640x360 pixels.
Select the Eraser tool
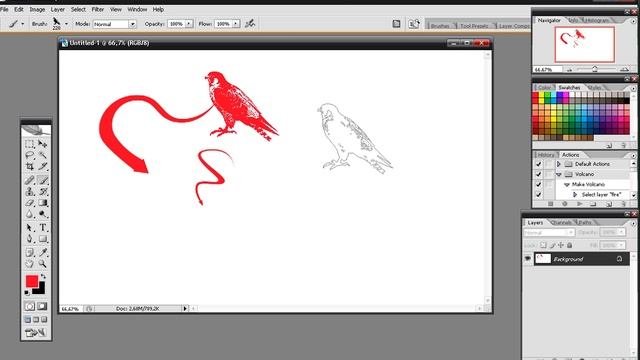coord(29,203)
